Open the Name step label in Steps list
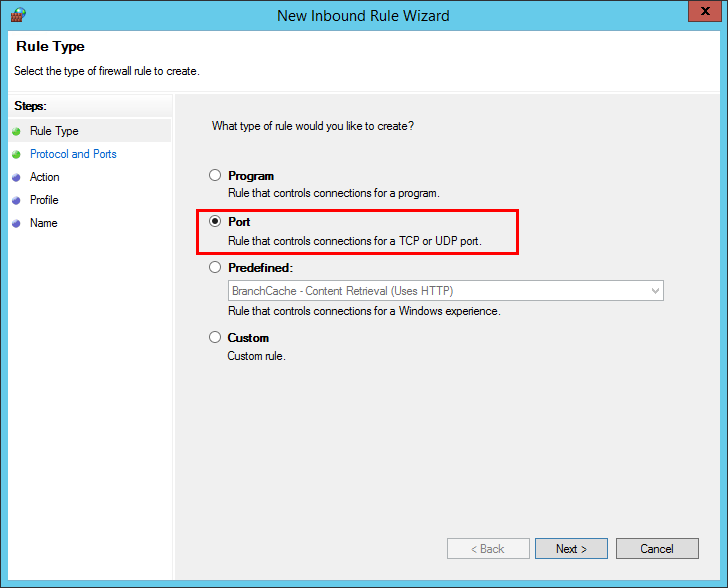 pos(44,223)
